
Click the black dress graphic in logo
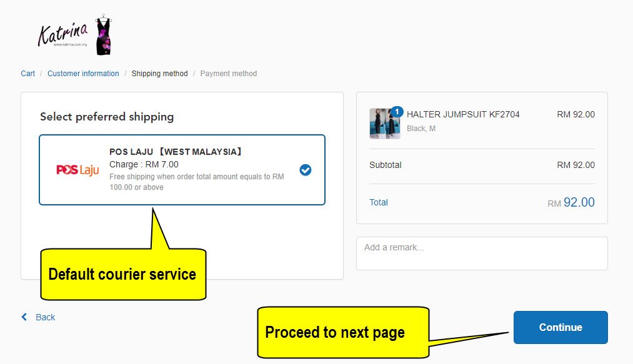[103, 36]
